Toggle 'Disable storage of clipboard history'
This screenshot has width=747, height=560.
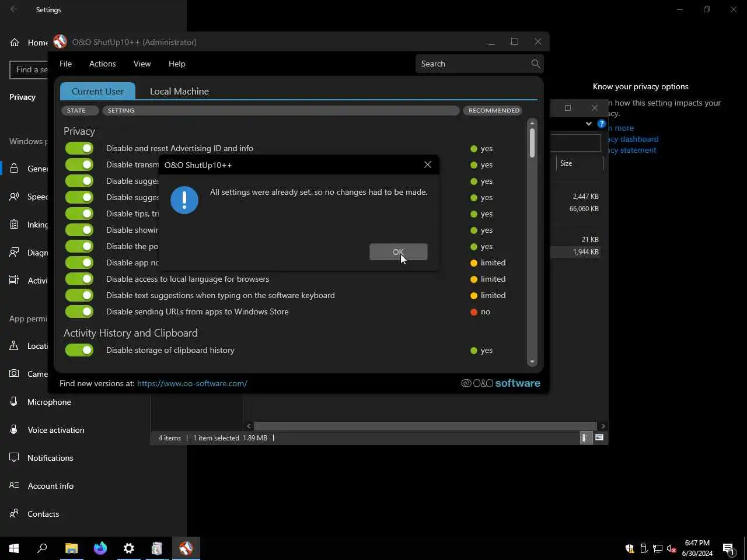pos(79,350)
